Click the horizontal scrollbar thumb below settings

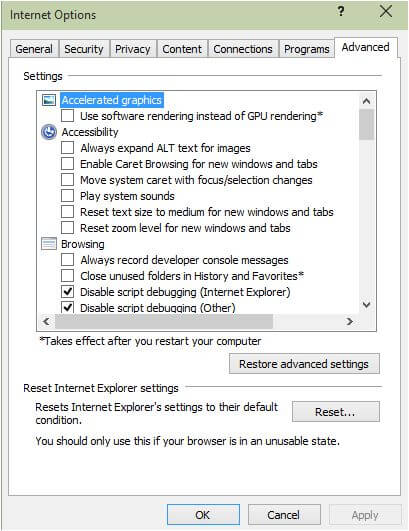(164, 321)
